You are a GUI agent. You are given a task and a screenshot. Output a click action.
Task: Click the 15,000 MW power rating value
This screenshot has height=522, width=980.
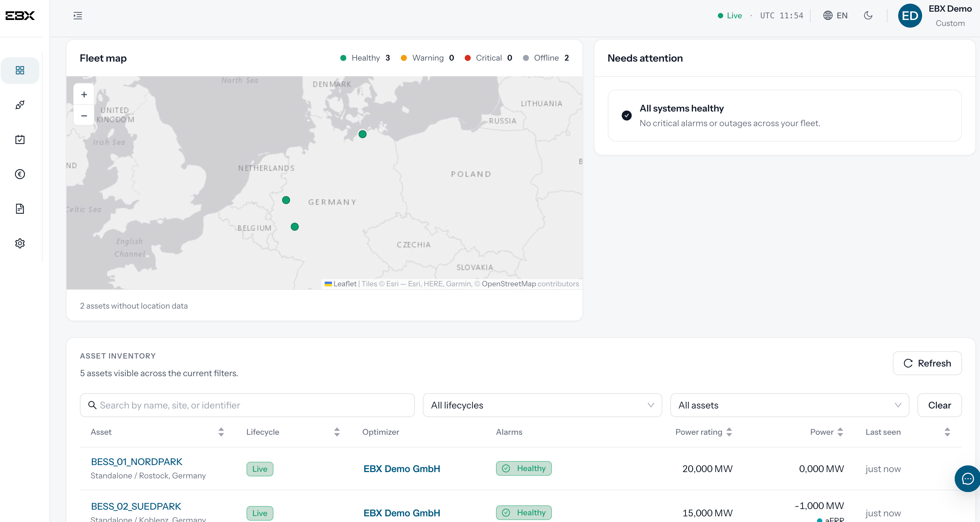(707, 513)
